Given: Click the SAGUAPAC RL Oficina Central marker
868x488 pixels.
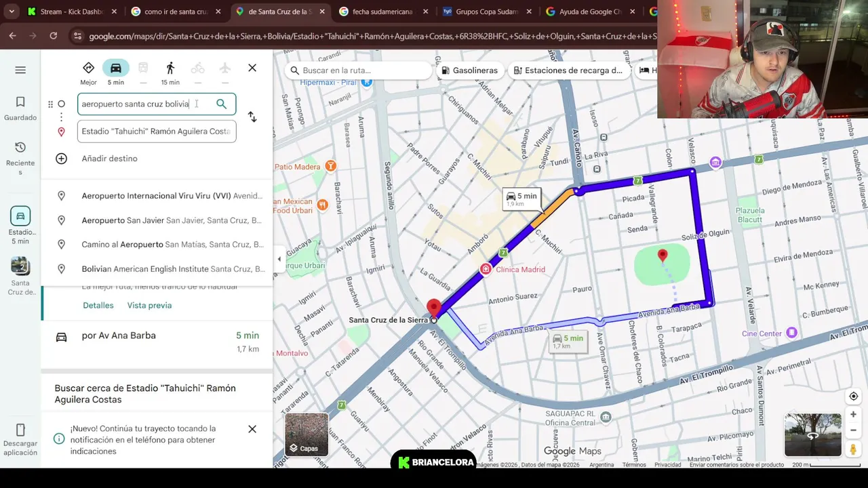Looking at the screenshot, I should coord(606,417).
